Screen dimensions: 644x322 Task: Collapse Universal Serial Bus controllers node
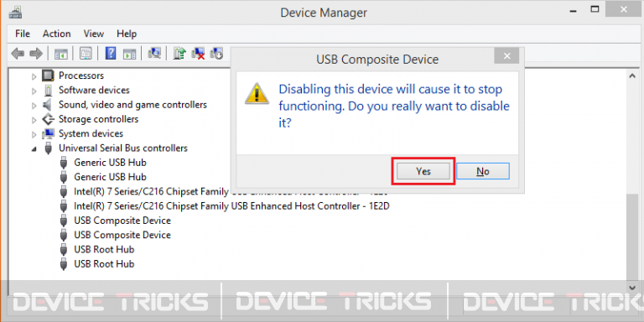point(34,148)
